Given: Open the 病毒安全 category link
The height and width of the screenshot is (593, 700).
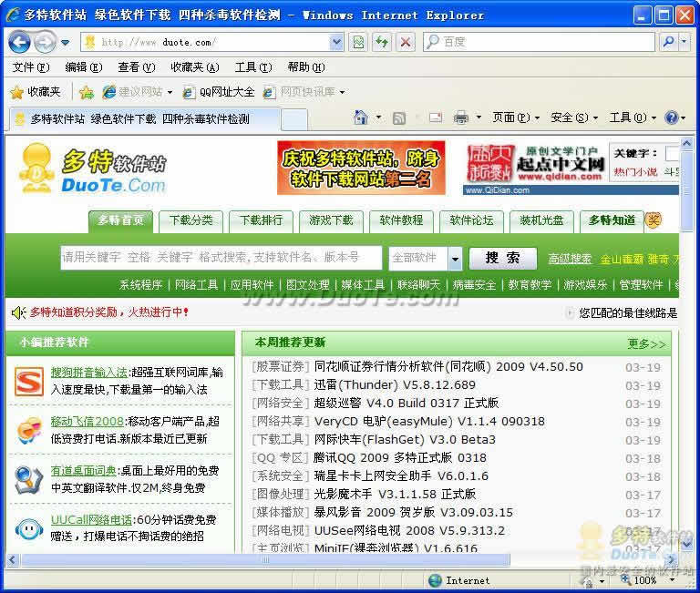Looking at the screenshot, I should tap(474, 285).
